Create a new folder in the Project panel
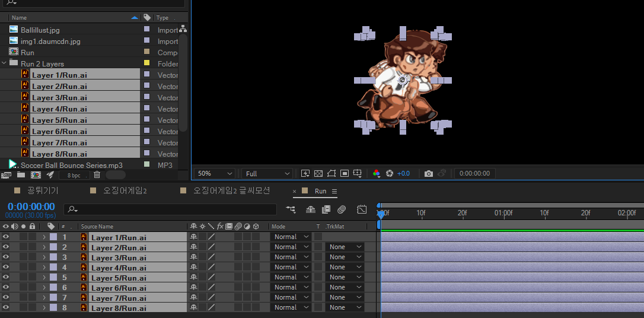 tap(21, 175)
